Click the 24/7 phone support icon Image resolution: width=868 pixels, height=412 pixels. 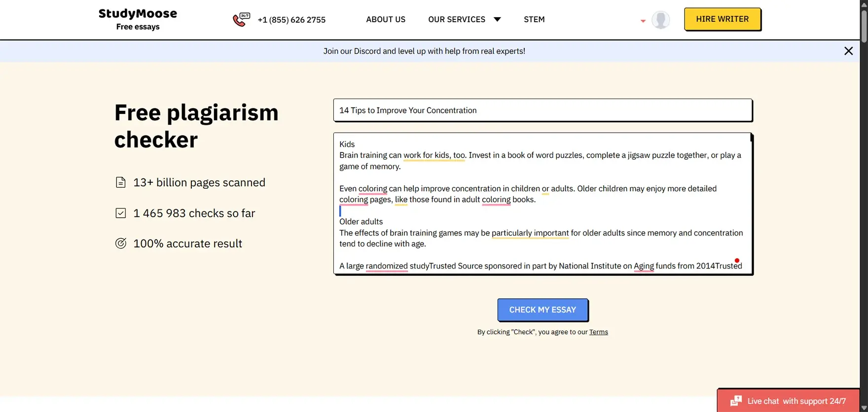(241, 20)
